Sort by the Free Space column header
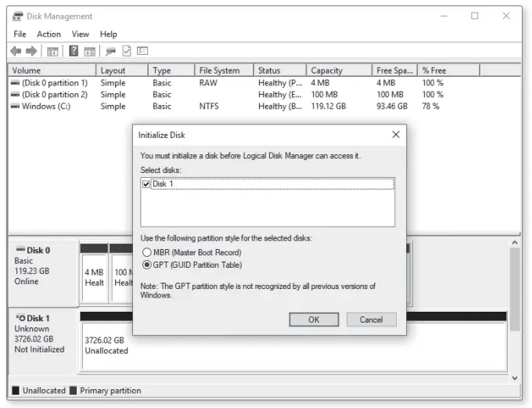The width and height of the screenshot is (532, 408). click(395, 70)
